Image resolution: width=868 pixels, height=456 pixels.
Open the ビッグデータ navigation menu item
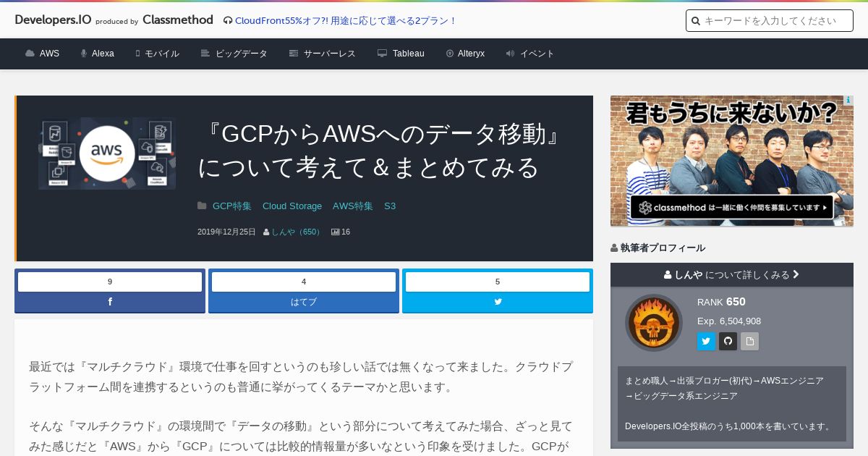pos(242,54)
